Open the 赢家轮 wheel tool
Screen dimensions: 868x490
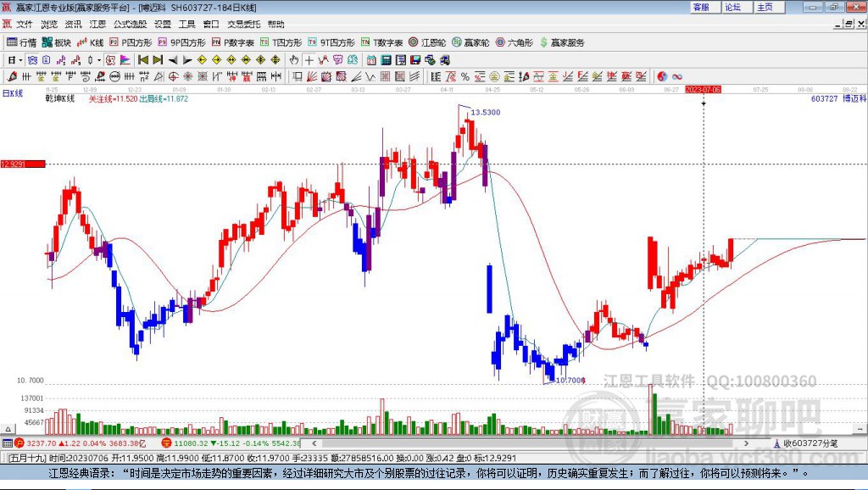[x=470, y=42]
